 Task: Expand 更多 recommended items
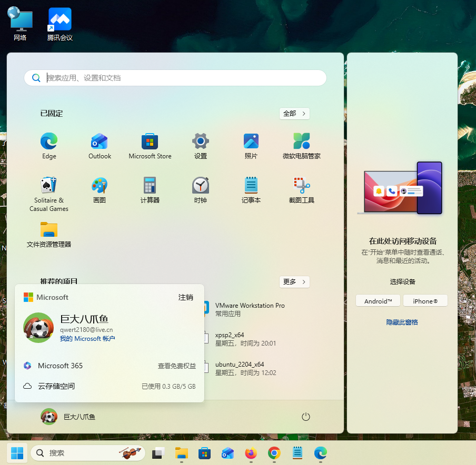pyautogui.click(x=294, y=282)
